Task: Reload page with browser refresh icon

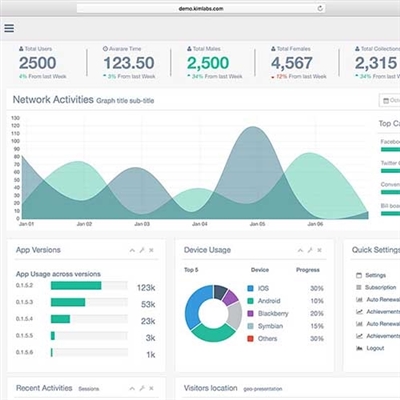Action: click(x=320, y=9)
